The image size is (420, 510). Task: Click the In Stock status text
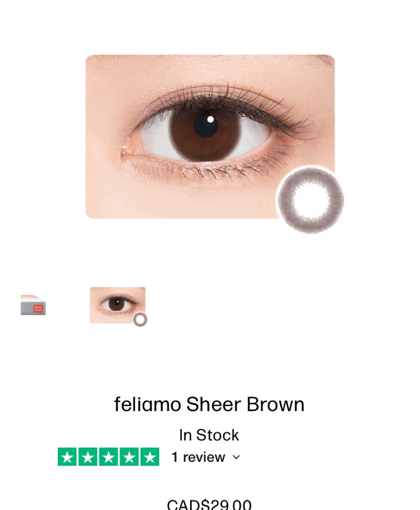point(209,435)
